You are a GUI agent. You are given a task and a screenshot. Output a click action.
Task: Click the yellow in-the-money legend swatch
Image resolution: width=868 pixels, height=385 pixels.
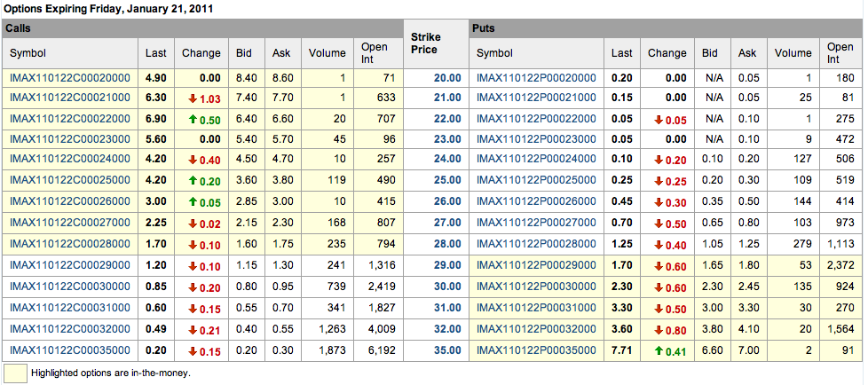pyautogui.click(x=15, y=373)
